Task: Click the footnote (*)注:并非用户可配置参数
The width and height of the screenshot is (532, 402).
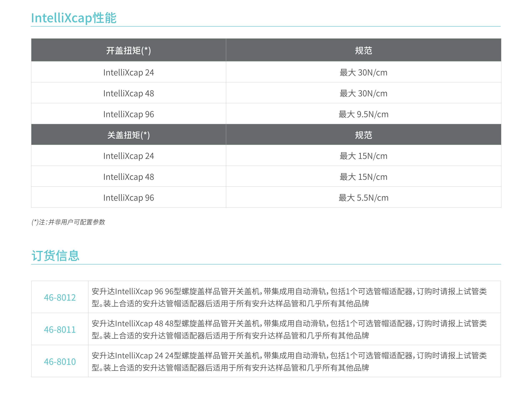Action: pyautogui.click(x=68, y=222)
